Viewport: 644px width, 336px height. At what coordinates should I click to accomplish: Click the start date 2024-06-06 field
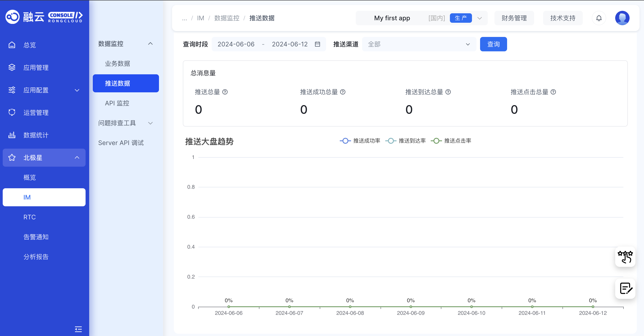(x=236, y=44)
